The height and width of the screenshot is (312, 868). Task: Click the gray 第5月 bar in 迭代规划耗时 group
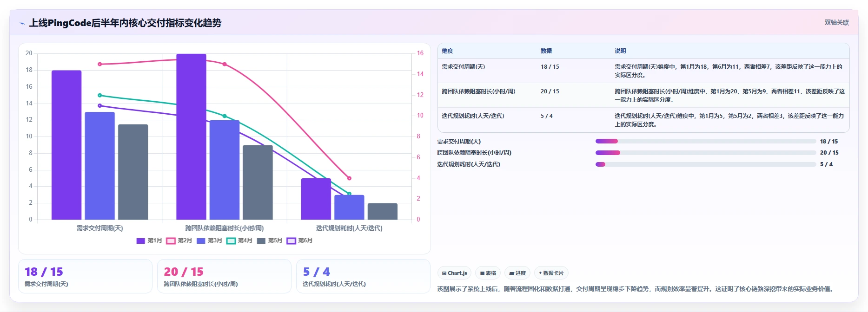click(383, 211)
